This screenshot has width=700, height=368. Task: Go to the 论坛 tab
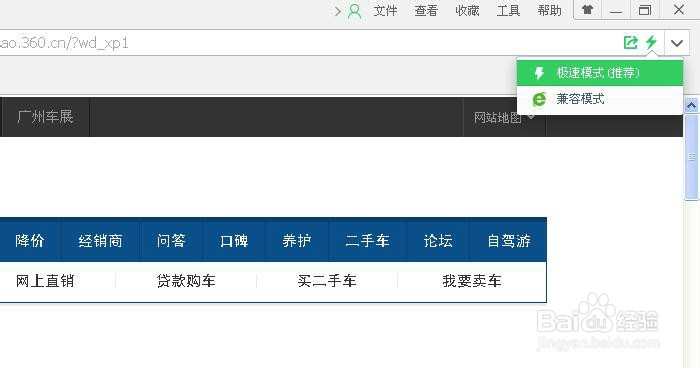[438, 241]
